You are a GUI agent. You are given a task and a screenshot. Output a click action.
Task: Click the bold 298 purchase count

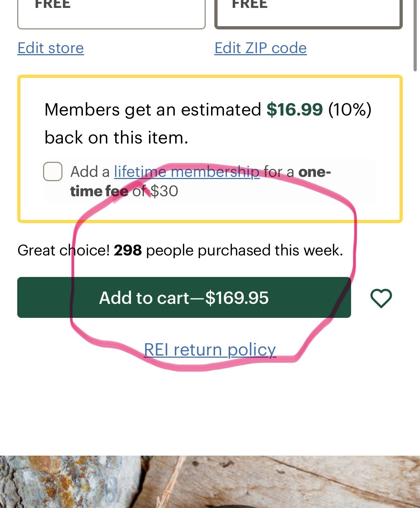[x=128, y=250]
